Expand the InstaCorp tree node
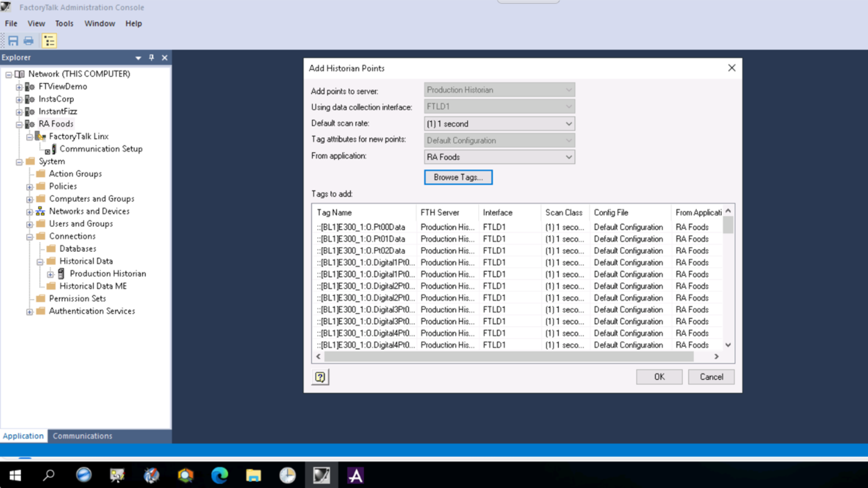The image size is (868, 488). click(x=19, y=99)
